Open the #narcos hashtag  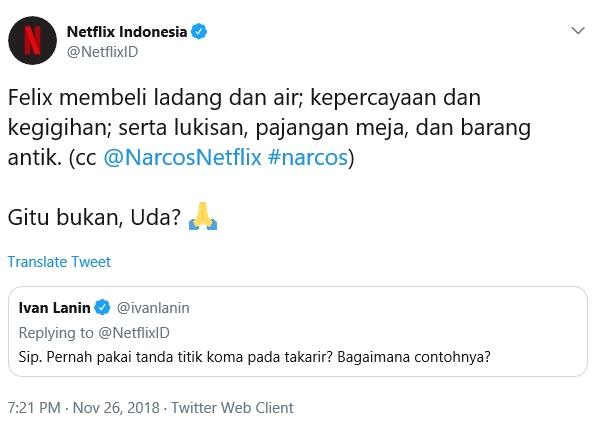[x=308, y=157]
